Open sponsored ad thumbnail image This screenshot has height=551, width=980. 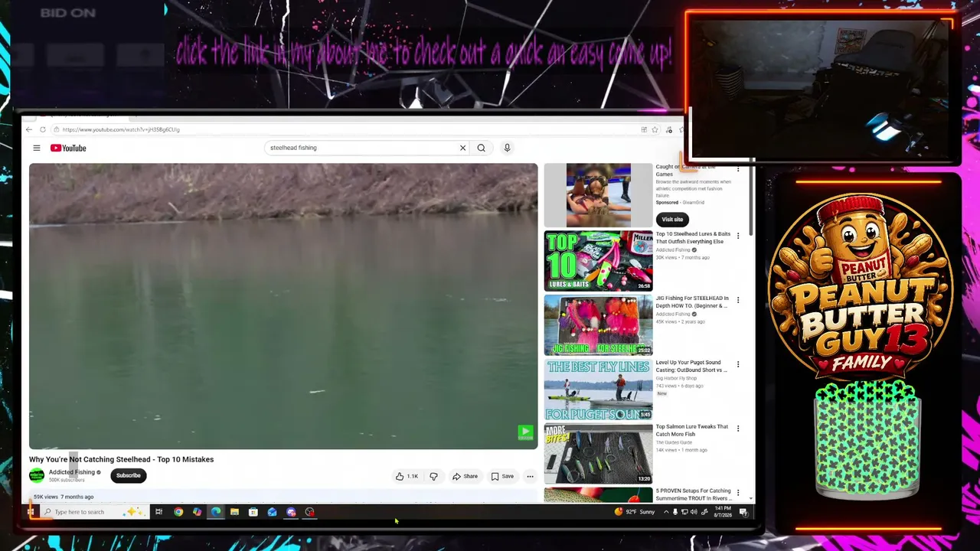coord(598,195)
